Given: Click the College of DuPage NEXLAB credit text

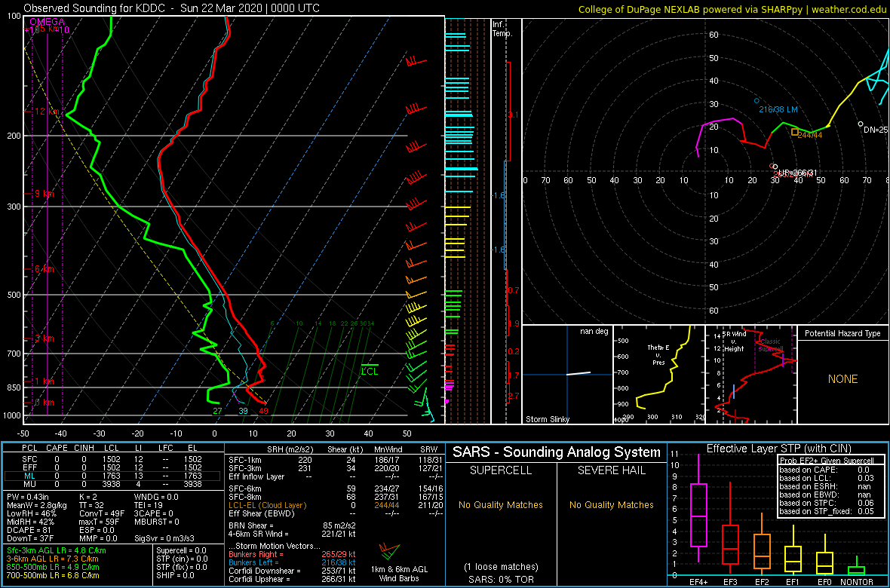Looking at the screenshot, I should [732, 8].
